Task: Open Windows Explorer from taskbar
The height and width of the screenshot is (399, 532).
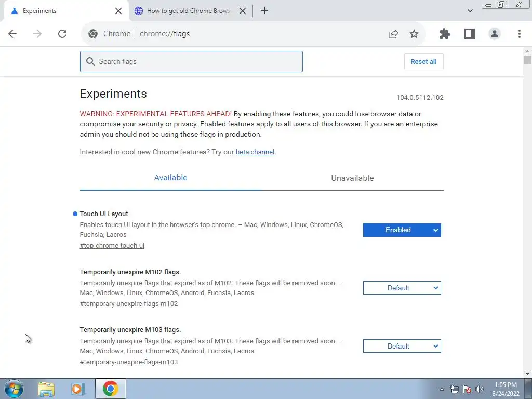Action: [x=46, y=389]
